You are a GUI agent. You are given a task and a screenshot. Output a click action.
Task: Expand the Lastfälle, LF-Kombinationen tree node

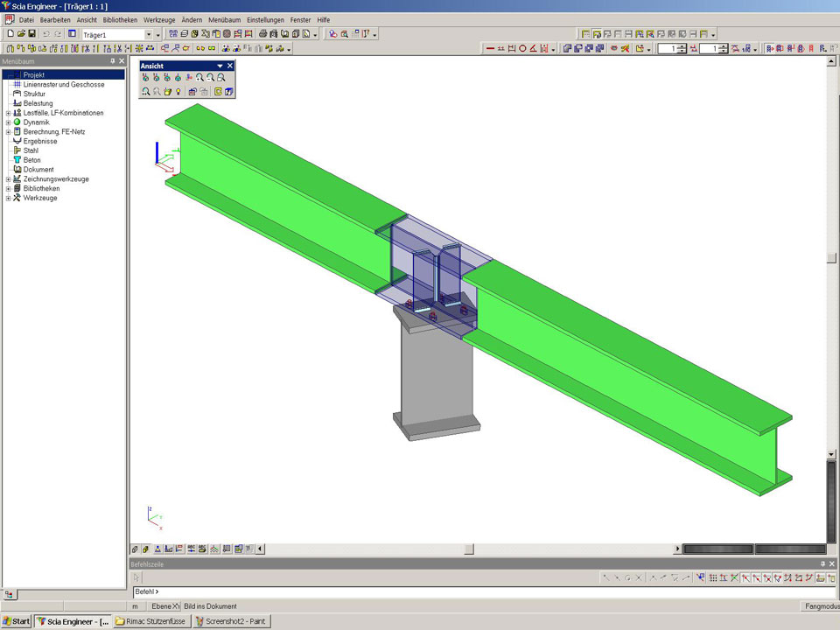[x=8, y=113]
